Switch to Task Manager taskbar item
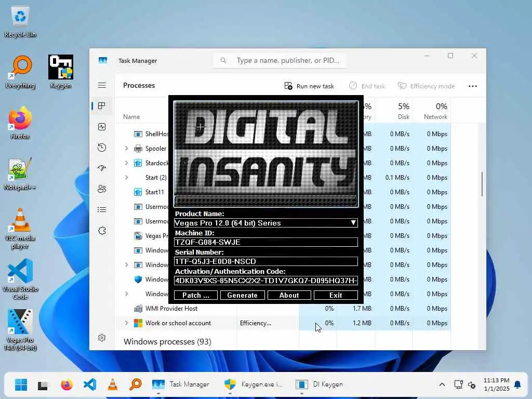532x399 pixels. 181,384
